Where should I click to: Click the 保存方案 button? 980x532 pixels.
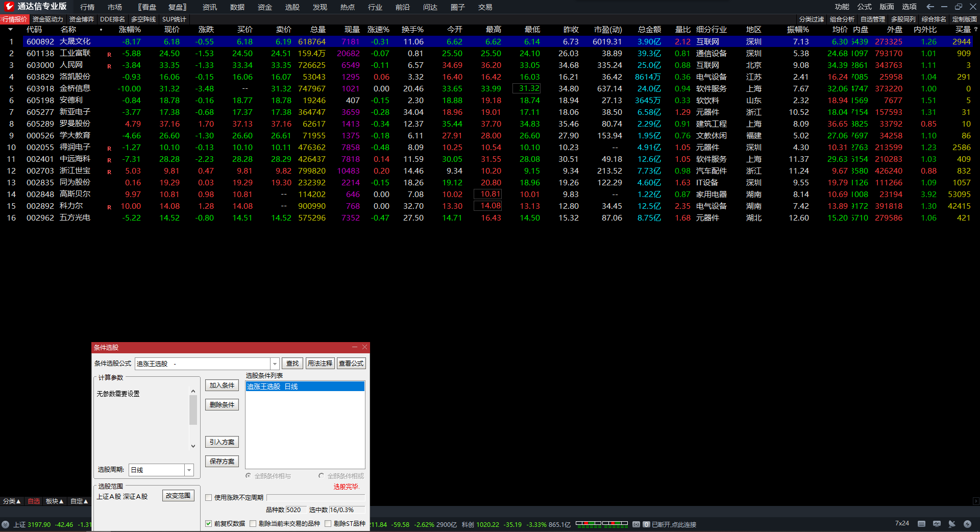(x=222, y=462)
